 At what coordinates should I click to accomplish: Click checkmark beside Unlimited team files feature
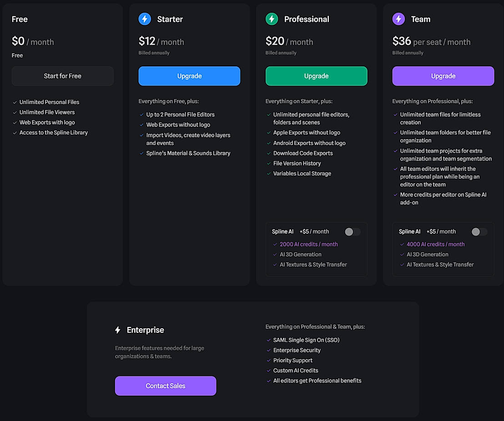coord(395,115)
